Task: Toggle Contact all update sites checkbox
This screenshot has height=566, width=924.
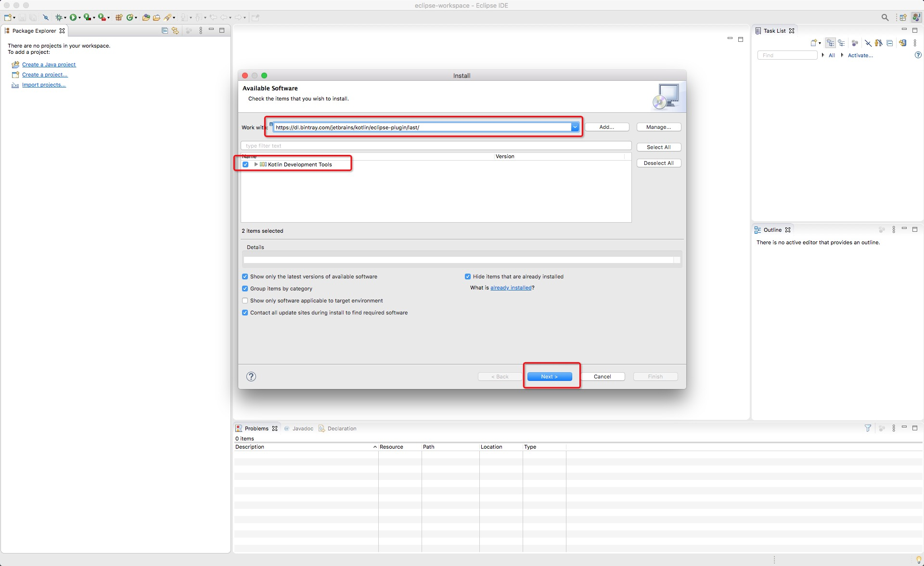Action: click(245, 313)
